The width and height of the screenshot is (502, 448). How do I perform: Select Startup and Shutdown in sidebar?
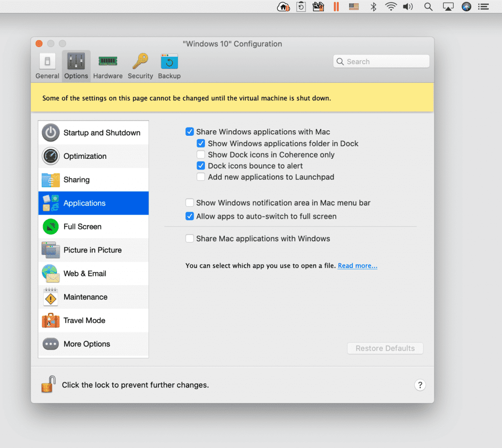(93, 133)
